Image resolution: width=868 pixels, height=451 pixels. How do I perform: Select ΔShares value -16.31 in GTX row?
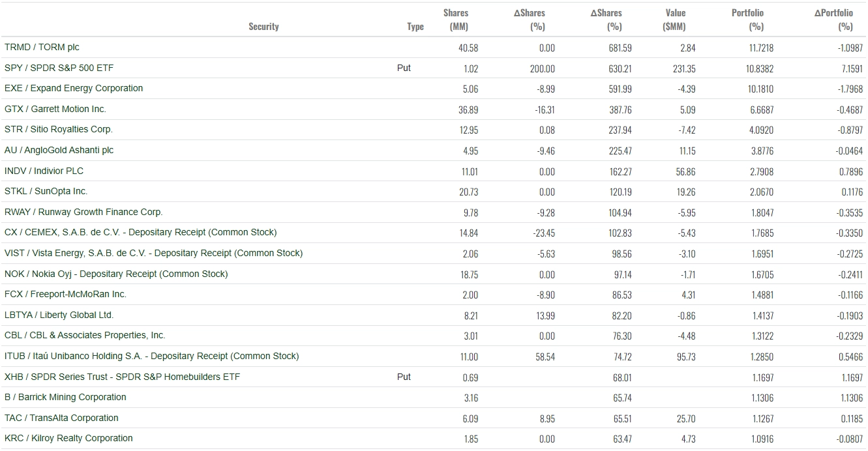pos(545,110)
